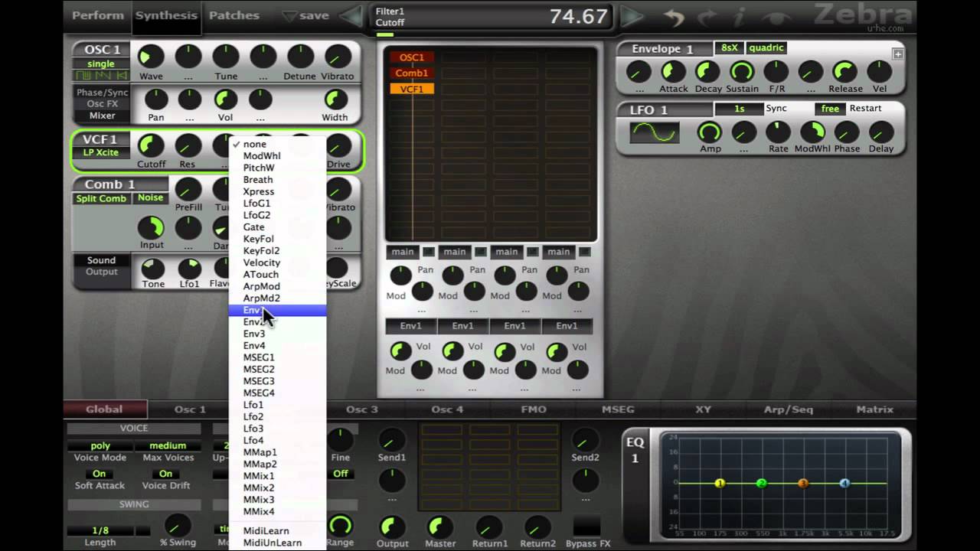Image resolution: width=980 pixels, height=551 pixels.
Task: Click the OSC 1 Detune knob
Action: (300, 56)
